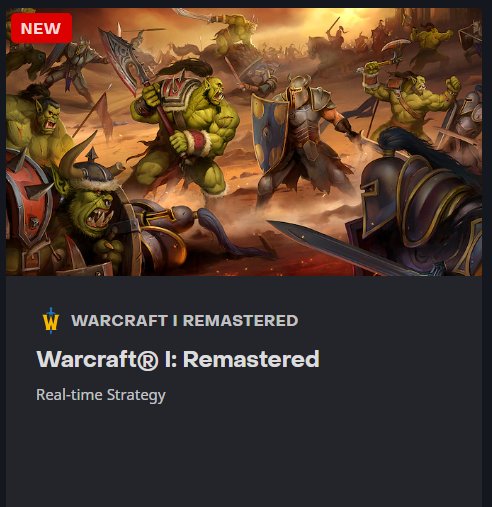Click the blue and gold shield
The image size is (492, 507).
coord(269,132)
